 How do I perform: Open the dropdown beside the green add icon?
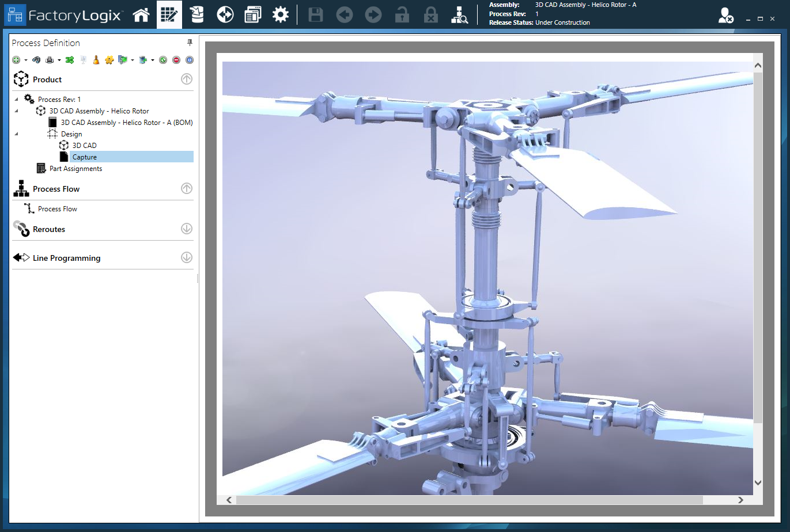[x=25, y=59]
